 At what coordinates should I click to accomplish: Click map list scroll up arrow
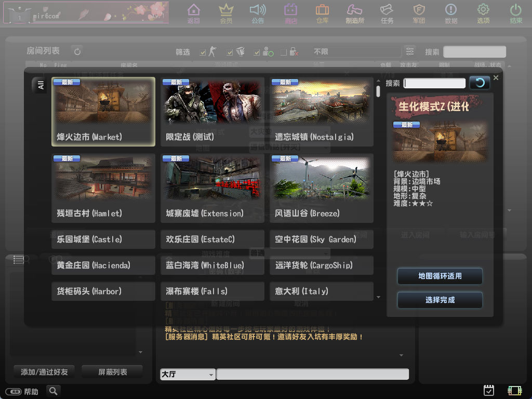click(378, 81)
